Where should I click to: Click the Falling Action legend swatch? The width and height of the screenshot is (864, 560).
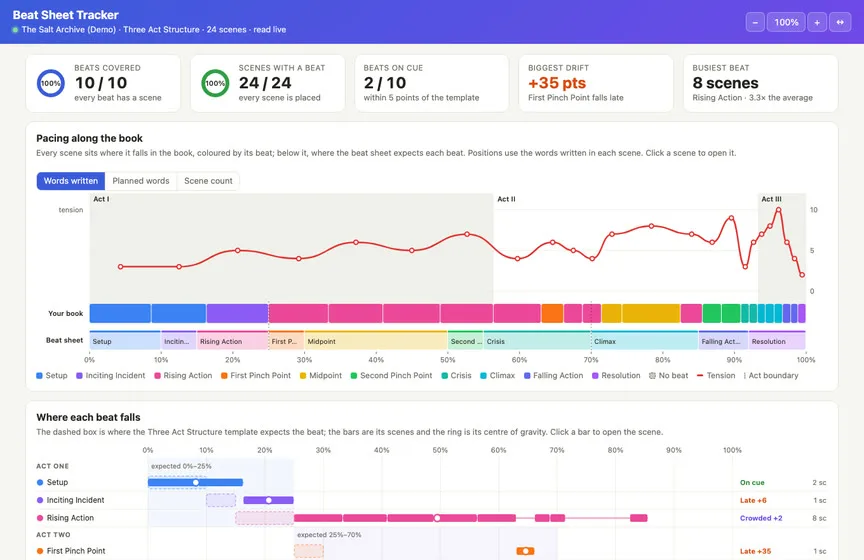point(527,375)
